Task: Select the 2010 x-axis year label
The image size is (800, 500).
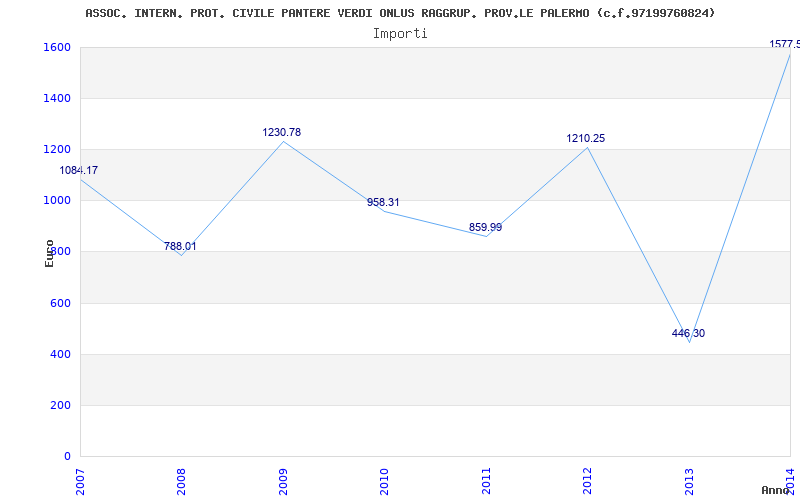Action: (x=384, y=482)
